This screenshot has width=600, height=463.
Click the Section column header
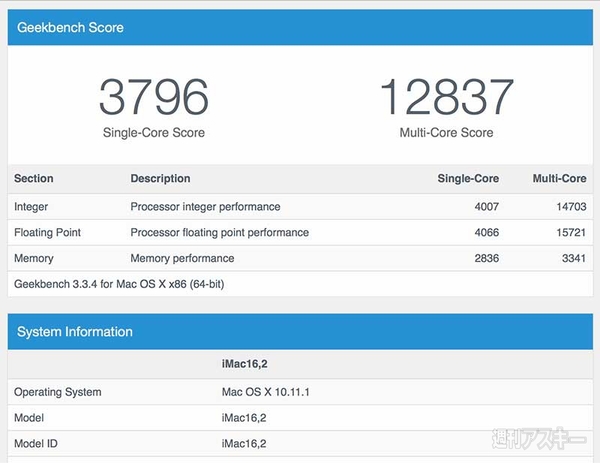pyautogui.click(x=34, y=178)
